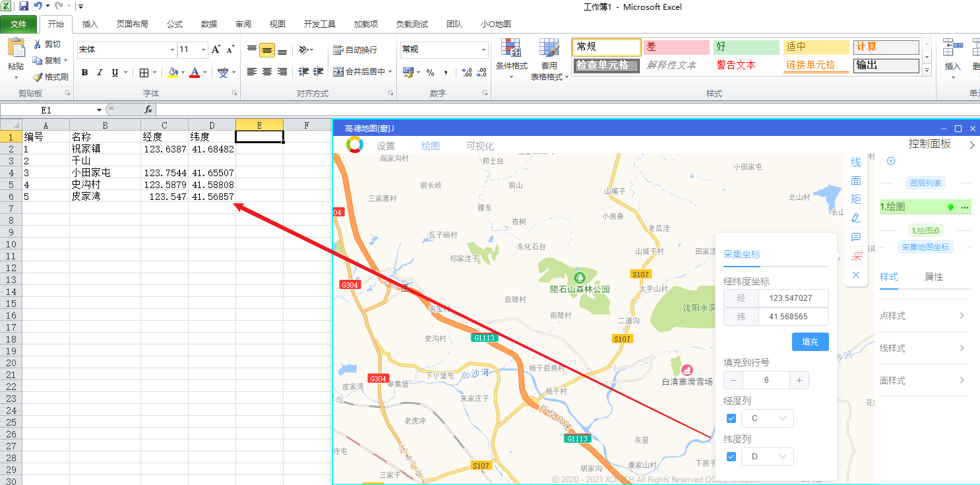
Task: Click the 条件格式 conditional formatting button
Action: pyautogui.click(x=512, y=59)
